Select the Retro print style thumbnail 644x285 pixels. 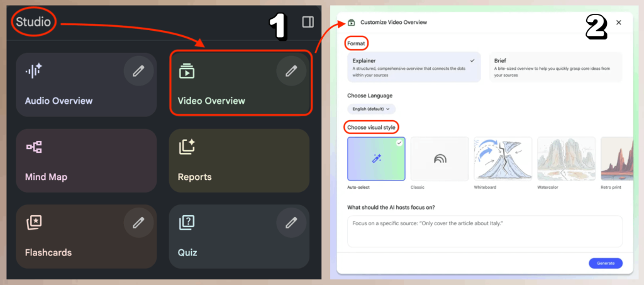(616, 159)
